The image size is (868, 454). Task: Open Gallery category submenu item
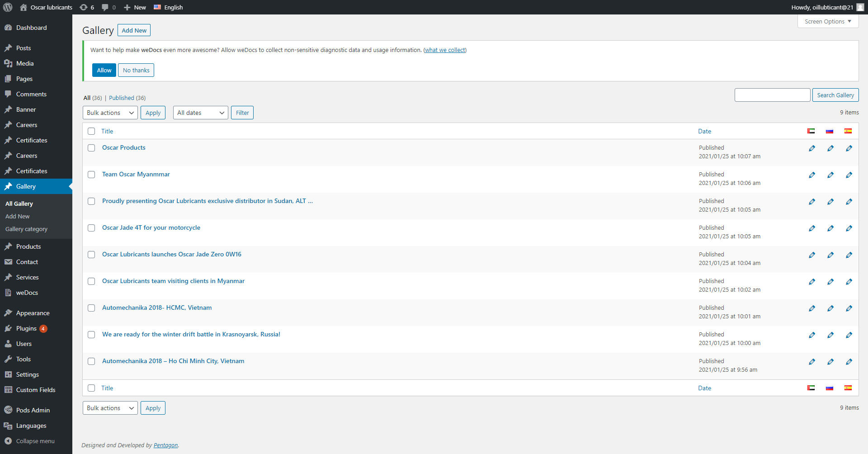click(x=26, y=229)
